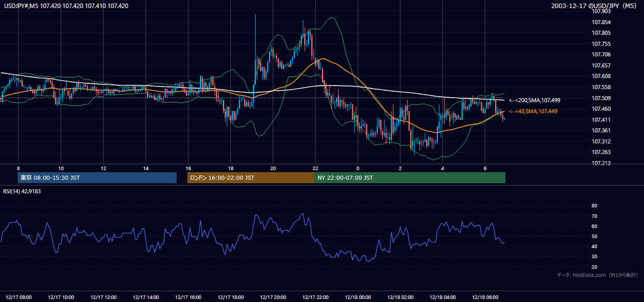This screenshot has width=644, height=302.
Task: Click hour tick 14 under price chart
Action: click(x=146, y=168)
